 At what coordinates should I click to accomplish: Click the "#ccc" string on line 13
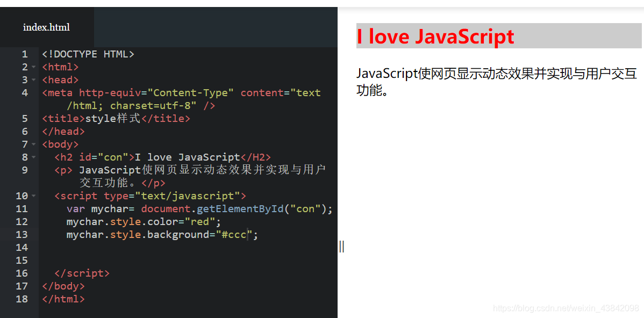point(234,234)
